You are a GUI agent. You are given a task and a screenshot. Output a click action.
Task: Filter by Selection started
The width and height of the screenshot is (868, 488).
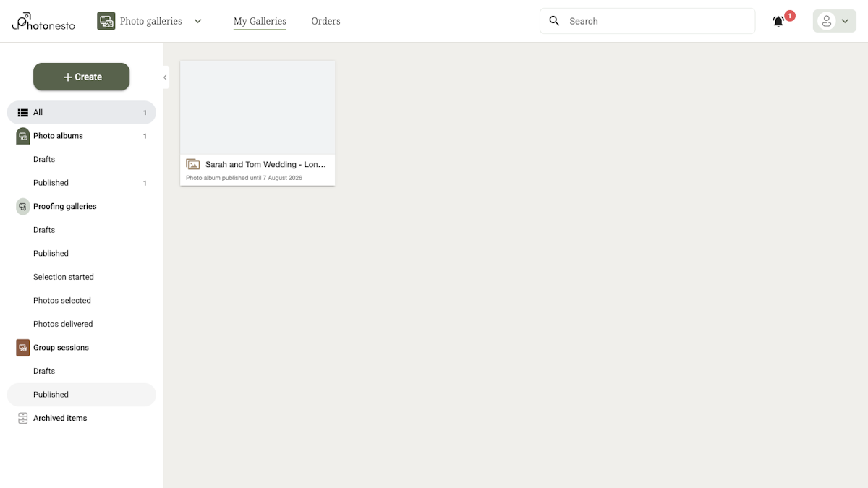(82, 277)
